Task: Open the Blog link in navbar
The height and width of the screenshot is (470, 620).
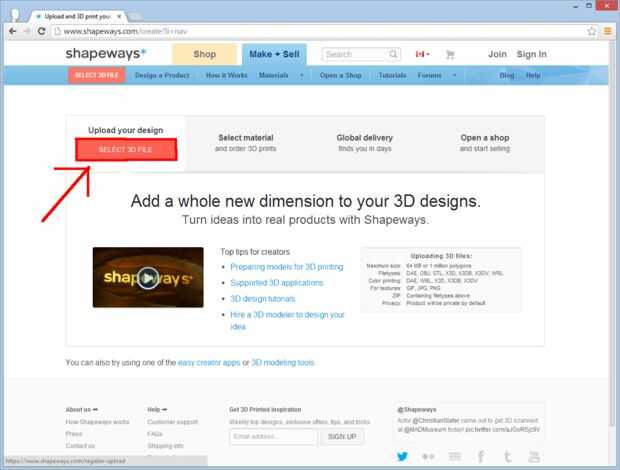Action: click(507, 75)
